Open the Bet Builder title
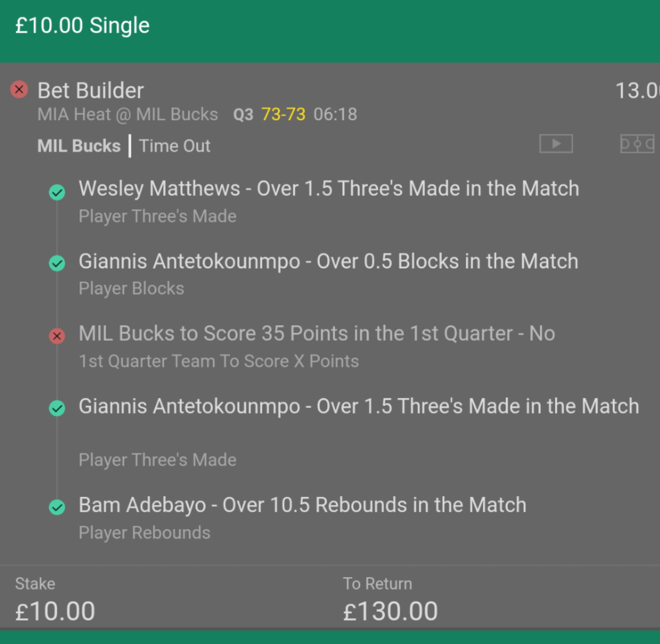 pyautogui.click(x=91, y=91)
